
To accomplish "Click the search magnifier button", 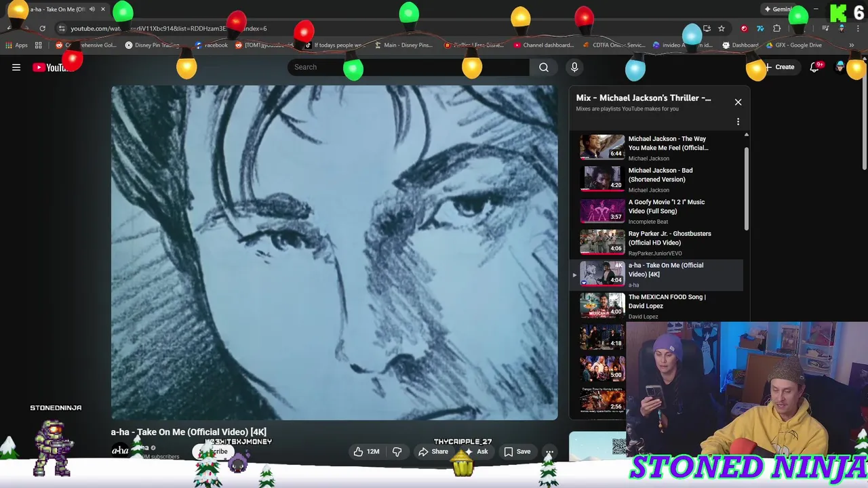I will 543,67.
